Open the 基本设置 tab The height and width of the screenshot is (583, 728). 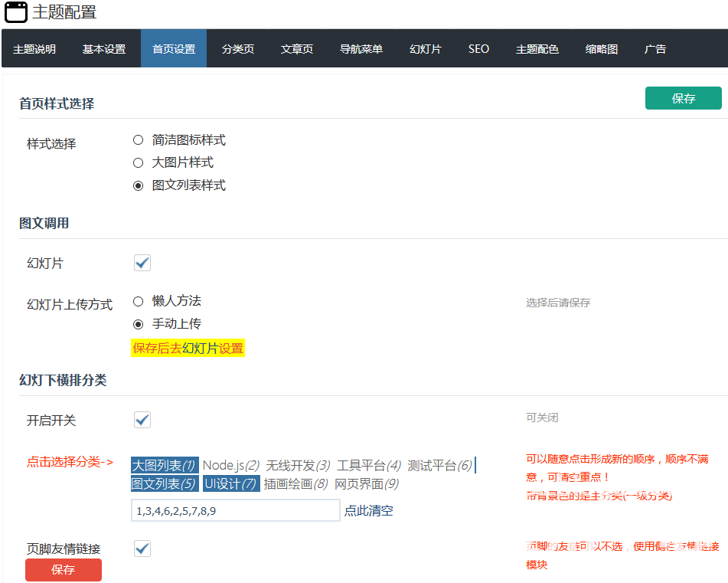[x=103, y=49]
